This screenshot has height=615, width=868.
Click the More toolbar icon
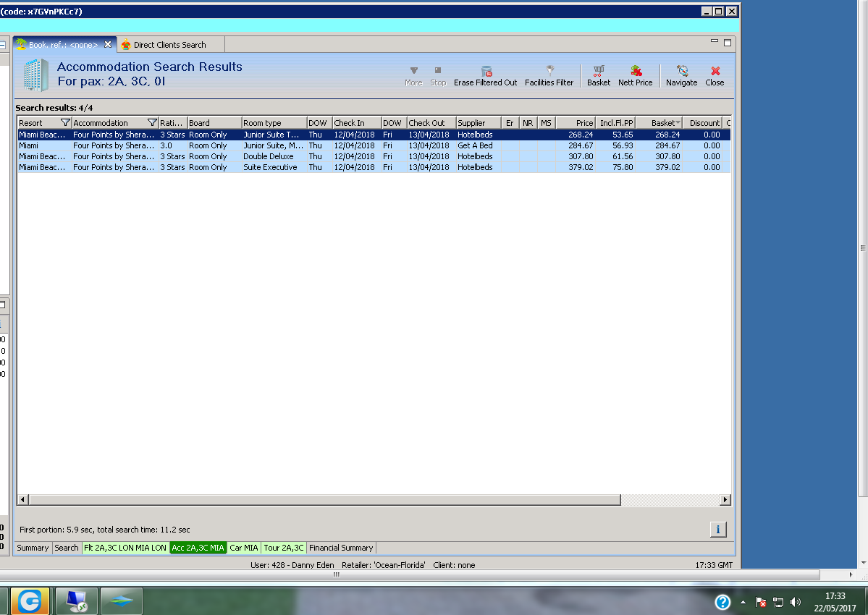(x=413, y=76)
